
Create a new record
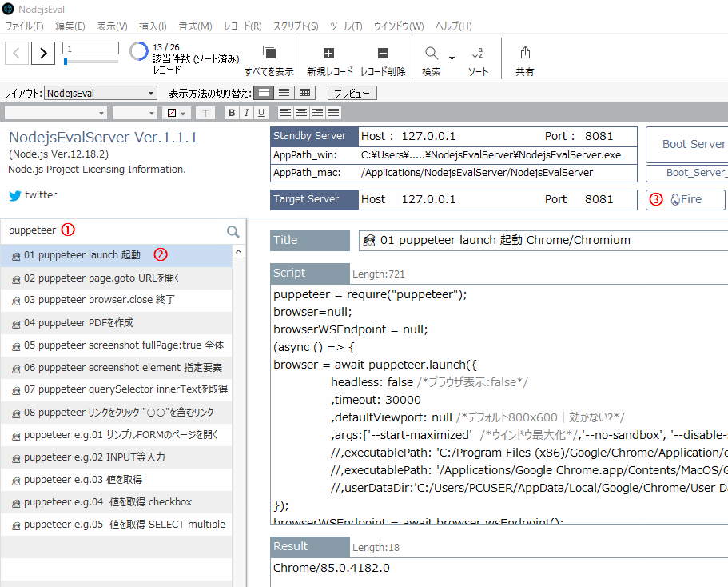coord(328,53)
